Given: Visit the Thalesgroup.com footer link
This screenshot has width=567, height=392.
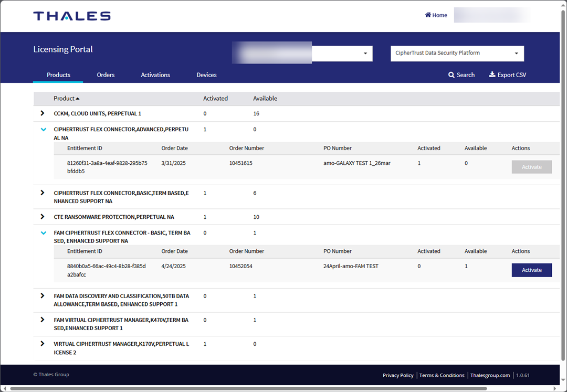Looking at the screenshot, I should pyautogui.click(x=490, y=375).
